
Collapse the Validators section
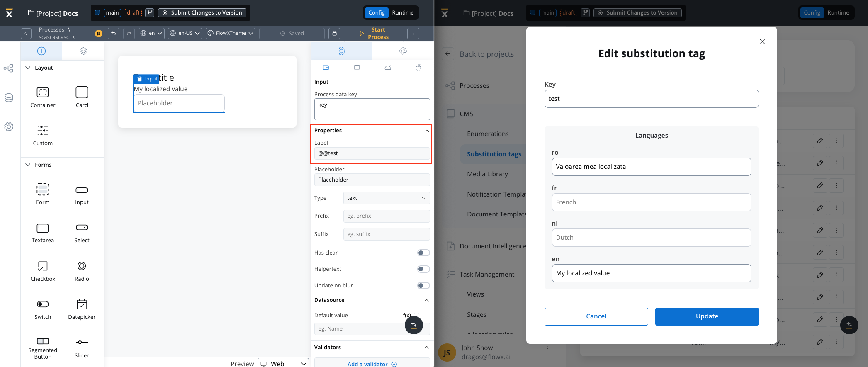[x=427, y=348]
